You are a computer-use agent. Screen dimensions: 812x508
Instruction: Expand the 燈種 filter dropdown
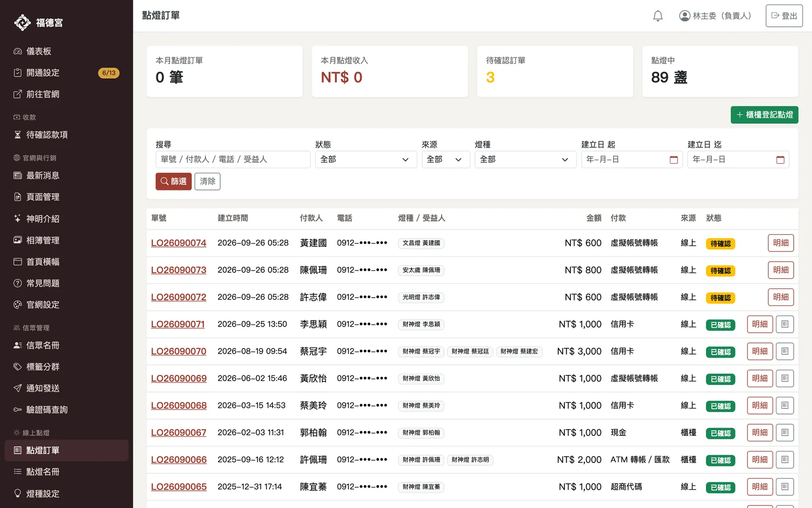click(525, 160)
